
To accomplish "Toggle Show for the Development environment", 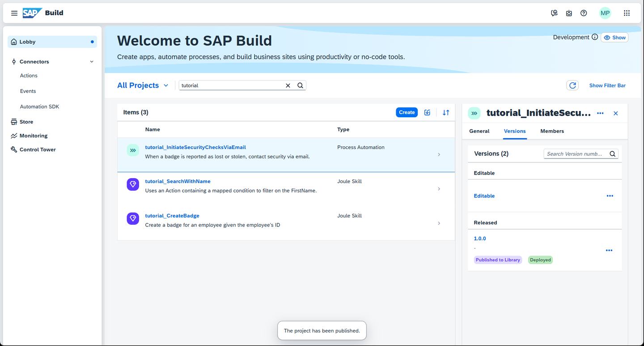I will [614, 38].
